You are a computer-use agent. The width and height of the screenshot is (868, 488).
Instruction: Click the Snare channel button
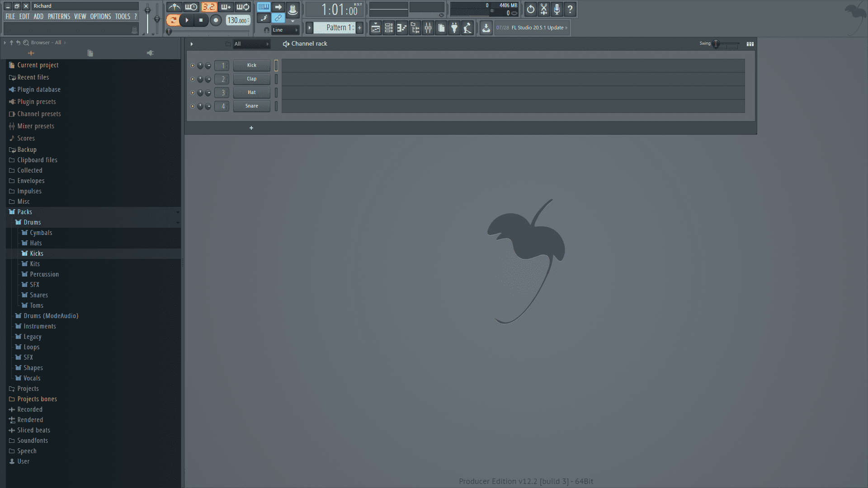[252, 106]
